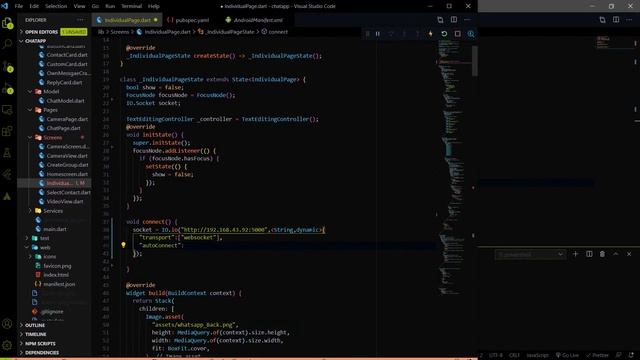Split the editor in the right background window
This screenshot has height=360, width=640.
point(616,20)
